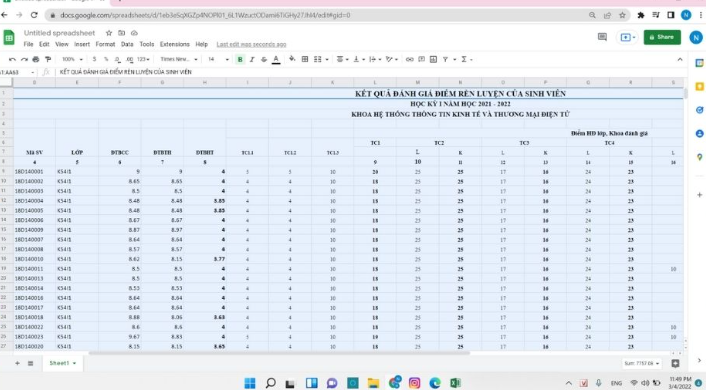Open Times New Roman font dropdown

[179, 59]
